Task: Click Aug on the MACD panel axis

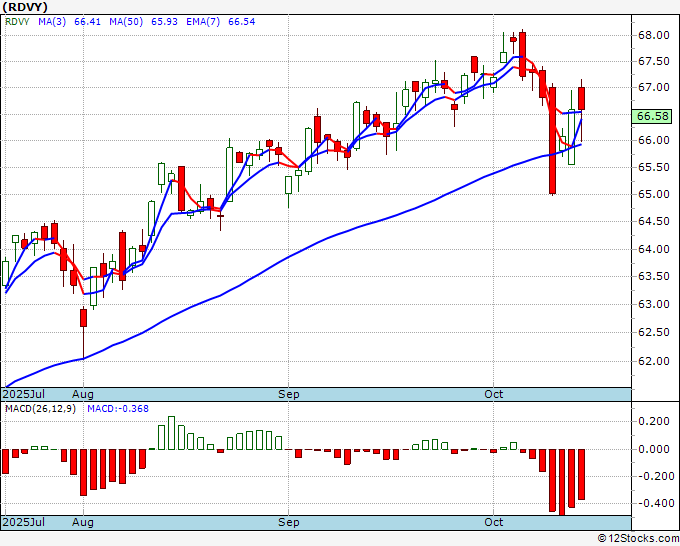Action: tap(83, 522)
